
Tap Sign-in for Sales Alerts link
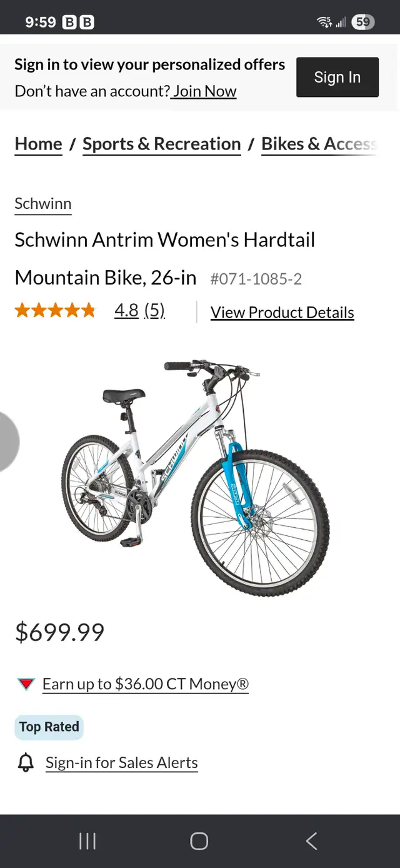(122, 763)
